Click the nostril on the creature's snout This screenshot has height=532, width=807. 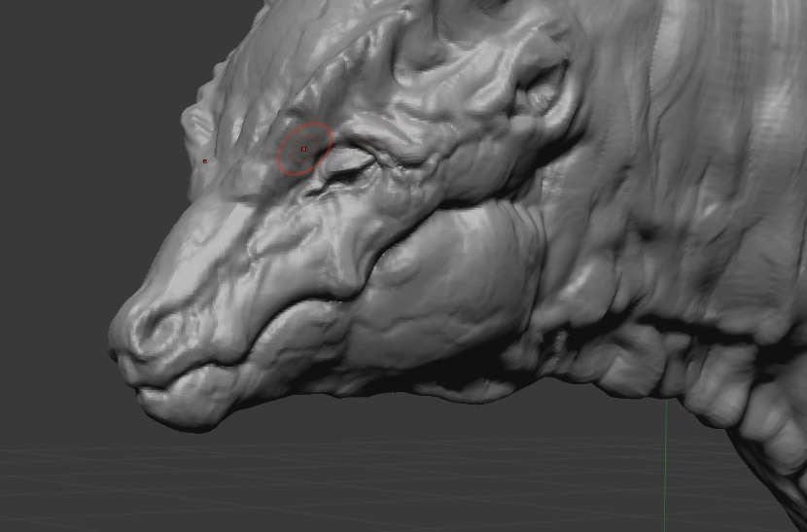(160, 329)
